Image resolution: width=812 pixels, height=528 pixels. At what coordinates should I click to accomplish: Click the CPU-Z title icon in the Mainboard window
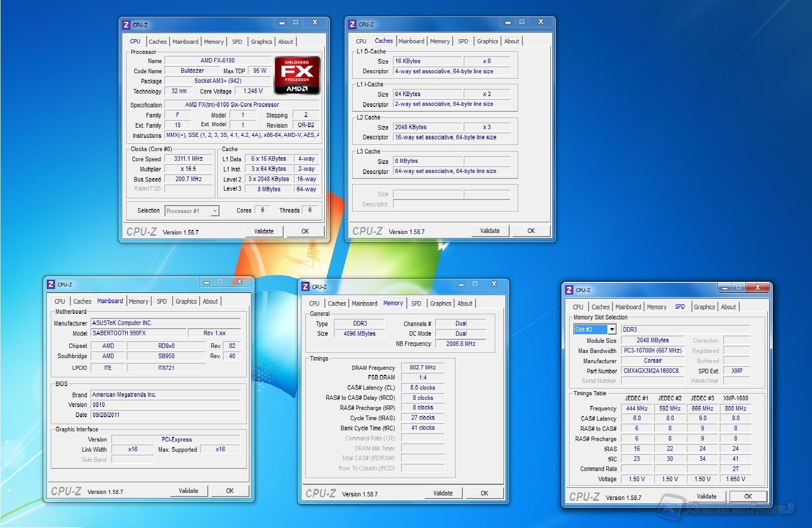coord(51,284)
